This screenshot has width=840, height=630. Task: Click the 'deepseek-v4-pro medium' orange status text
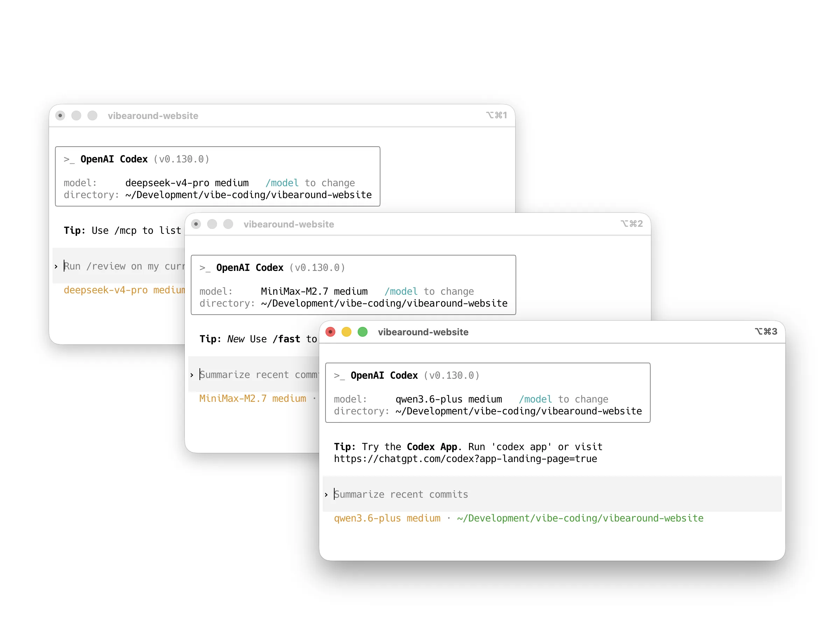(x=124, y=290)
